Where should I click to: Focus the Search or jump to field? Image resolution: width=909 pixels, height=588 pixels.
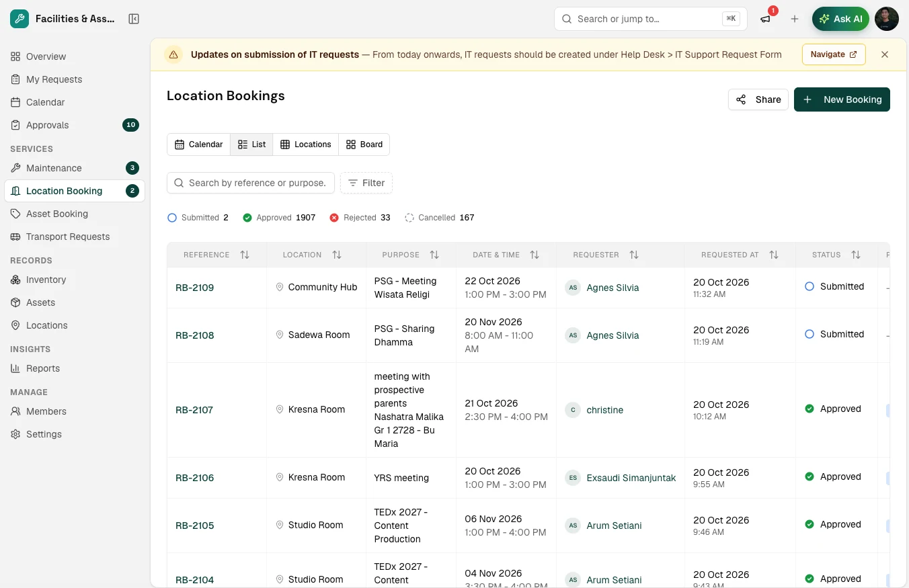coord(651,19)
